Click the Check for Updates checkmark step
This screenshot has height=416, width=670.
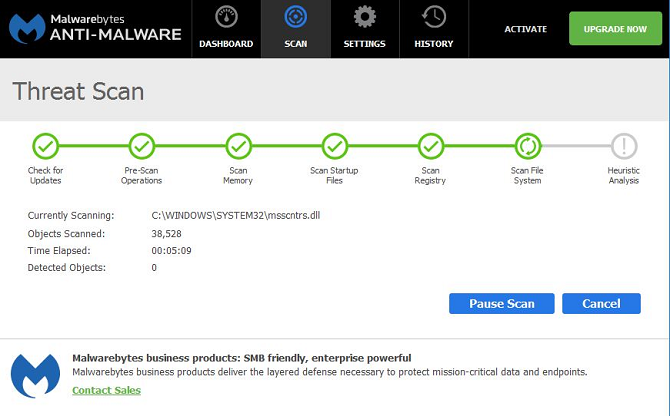point(46,146)
